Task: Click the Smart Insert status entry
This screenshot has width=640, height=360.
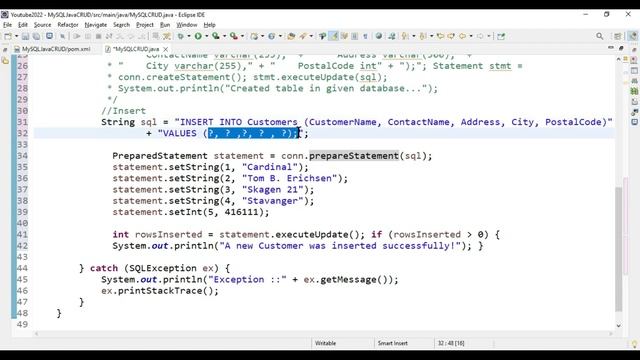Action: [x=392, y=343]
